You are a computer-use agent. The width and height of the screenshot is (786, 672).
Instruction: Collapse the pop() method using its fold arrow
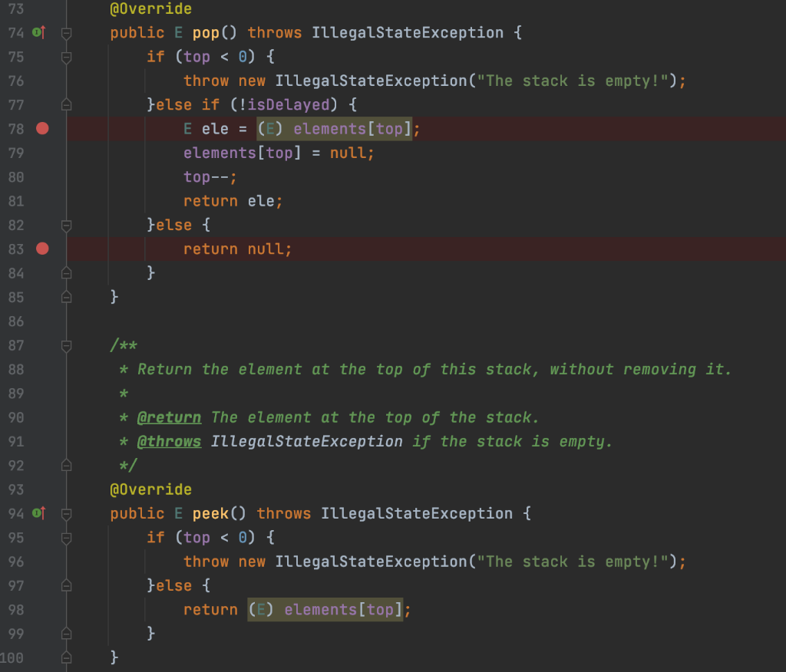point(66,33)
